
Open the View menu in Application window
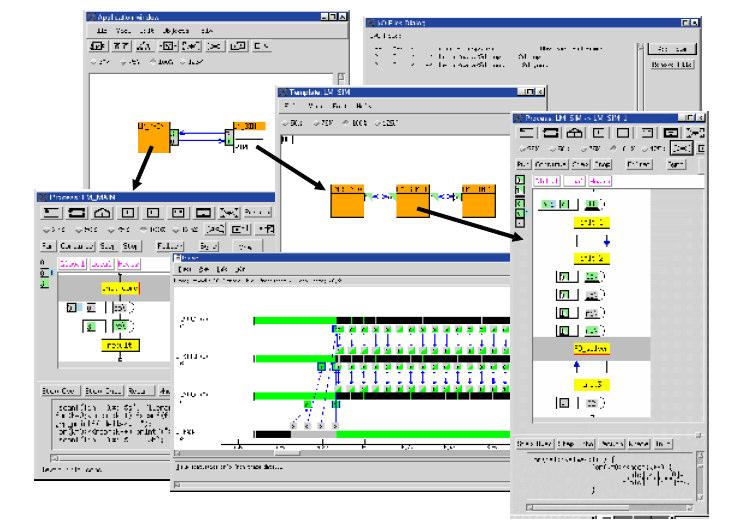(123, 31)
